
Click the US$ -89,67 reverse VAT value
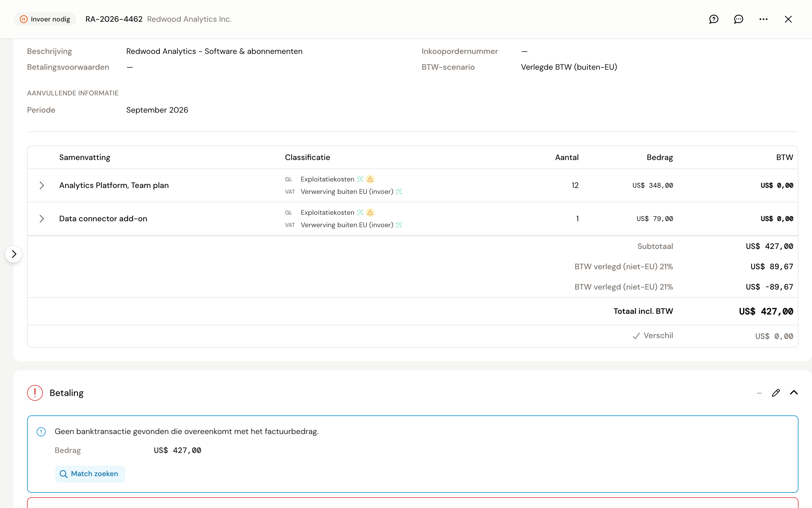[769, 287]
